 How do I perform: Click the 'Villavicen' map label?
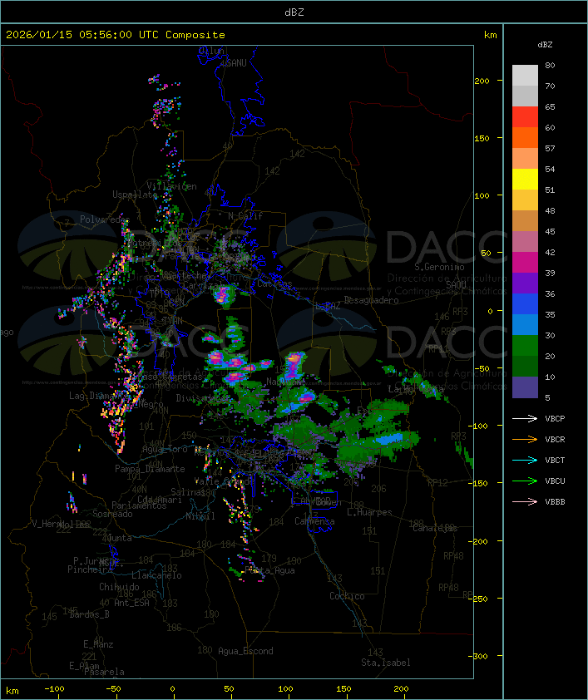[x=171, y=186]
